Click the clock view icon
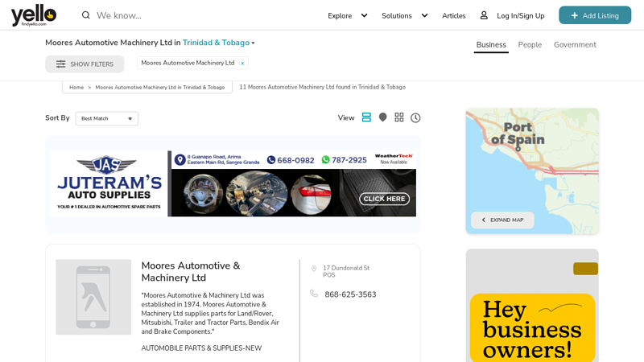644x362 pixels. pos(415,117)
